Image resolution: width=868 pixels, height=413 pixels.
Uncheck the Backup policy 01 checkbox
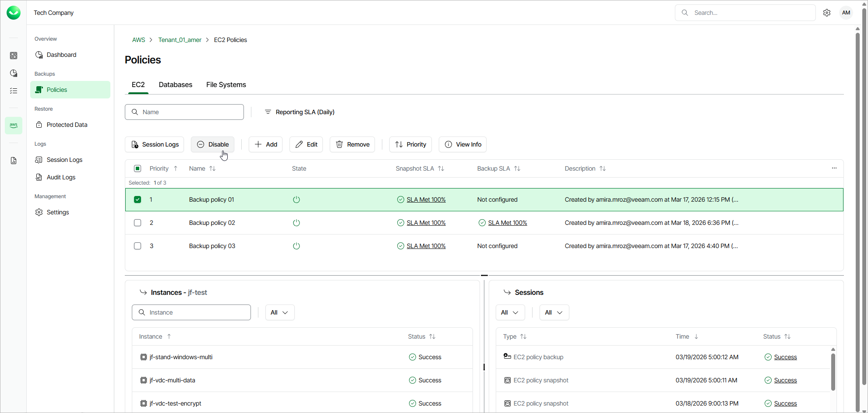pyautogui.click(x=138, y=199)
